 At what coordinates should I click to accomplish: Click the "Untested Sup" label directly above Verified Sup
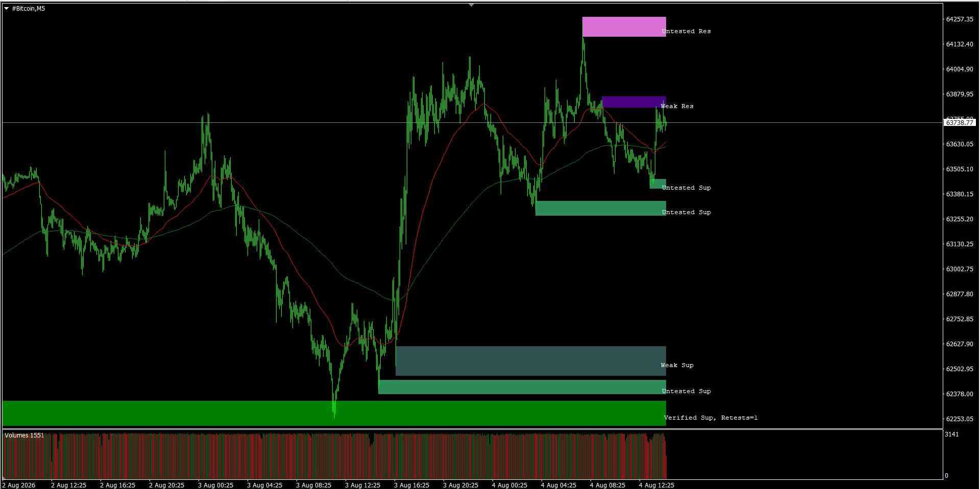[x=686, y=391]
